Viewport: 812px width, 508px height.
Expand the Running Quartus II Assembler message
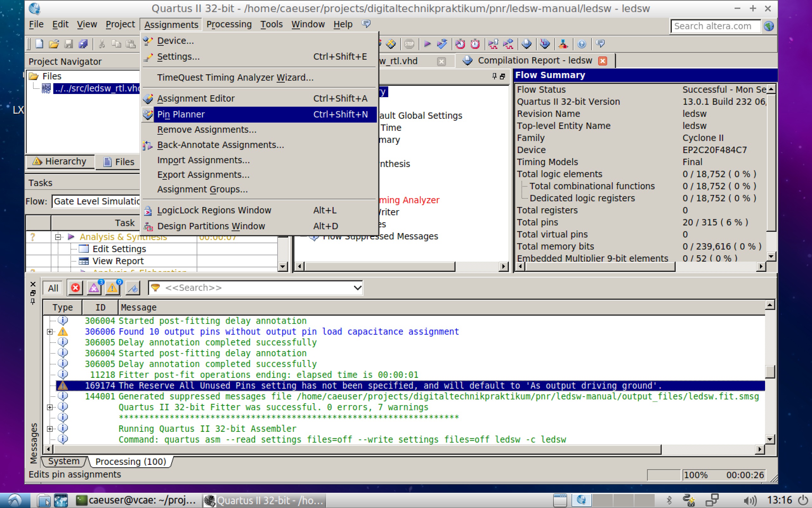[x=50, y=429]
